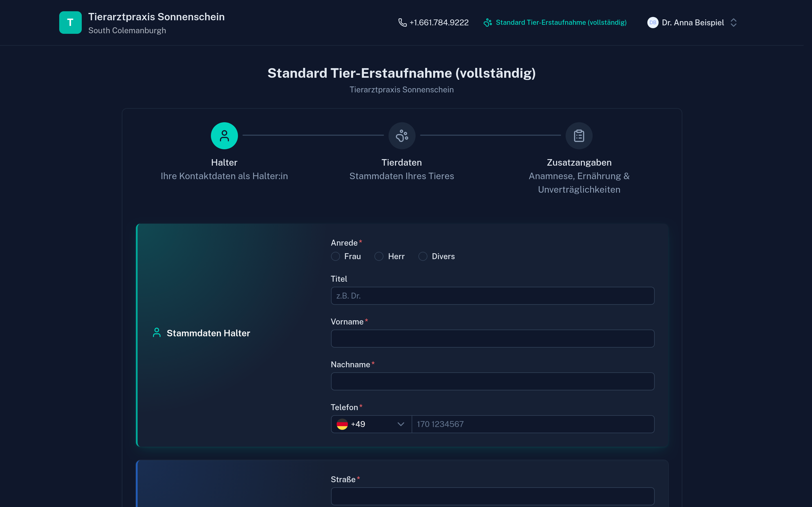The width and height of the screenshot is (812, 507).
Task: Open the Tierdaten paw step icon
Action: (x=402, y=135)
